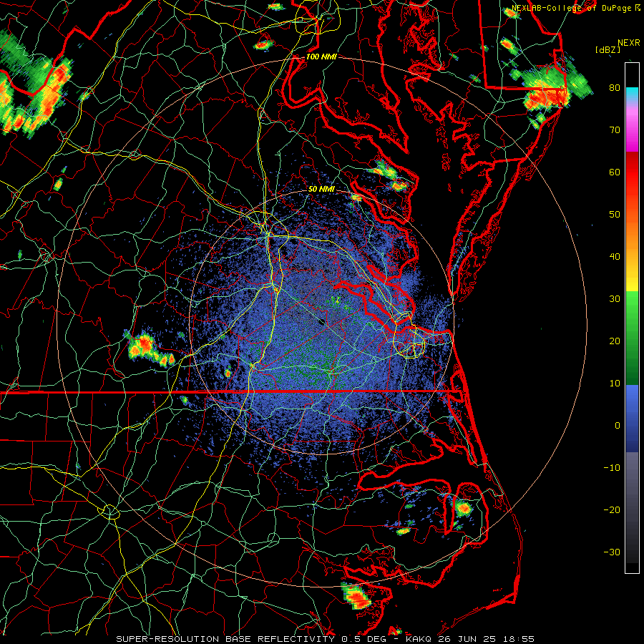Click the [dBZ] unit label
Screen dimensions: 644x644
[608, 50]
